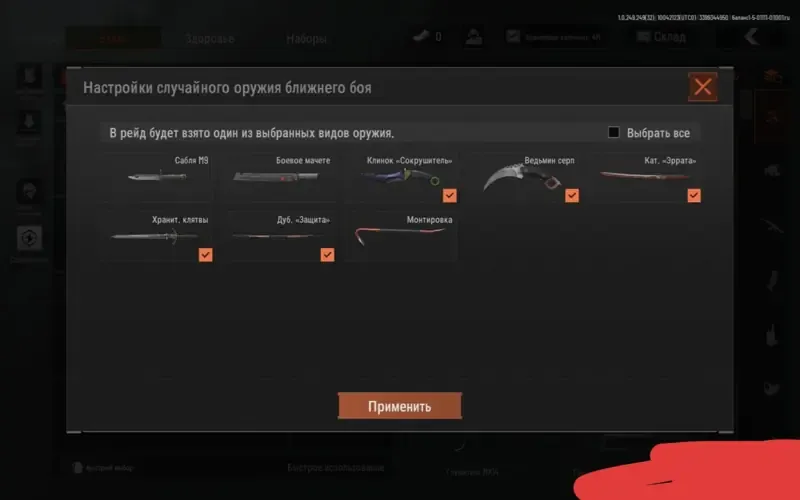Viewport: 800px width, 500px height.
Task: Click the В рейд будет взято description text
Action: tap(252, 133)
